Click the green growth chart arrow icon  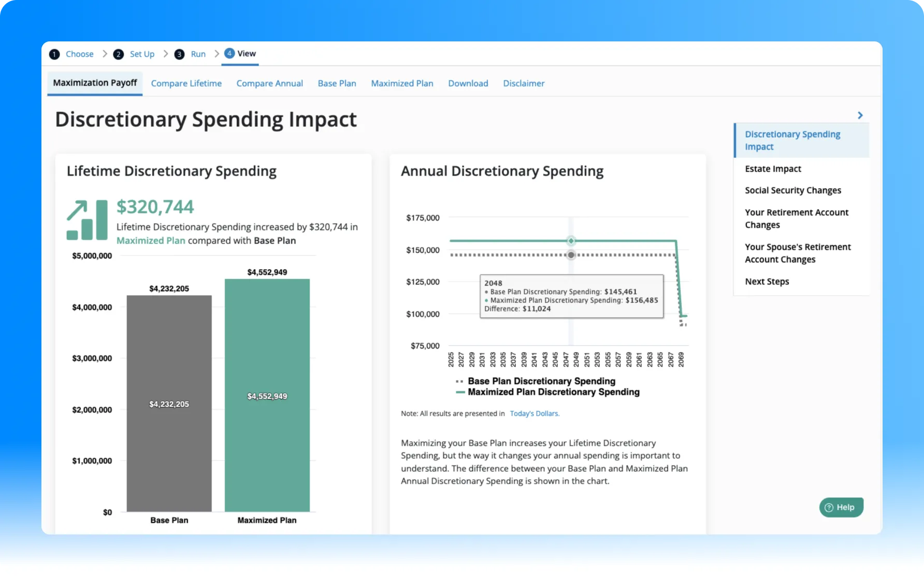pyautogui.click(x=87, y=220)
